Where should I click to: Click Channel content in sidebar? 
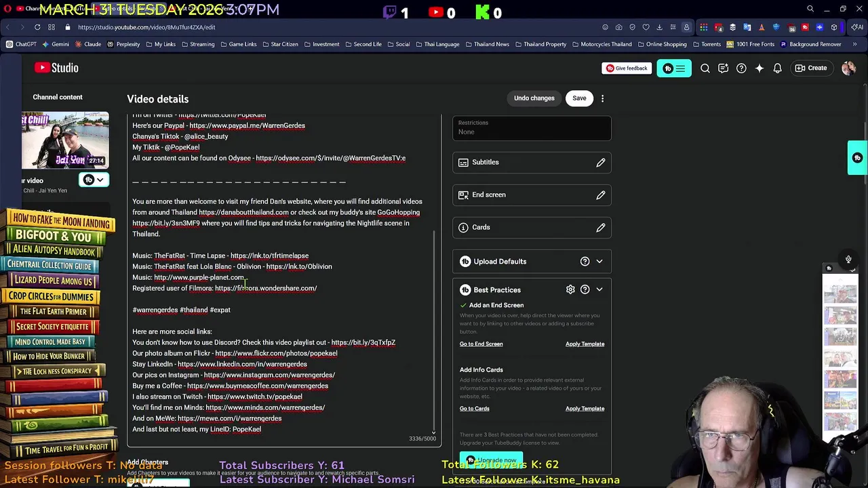point(58,98)
